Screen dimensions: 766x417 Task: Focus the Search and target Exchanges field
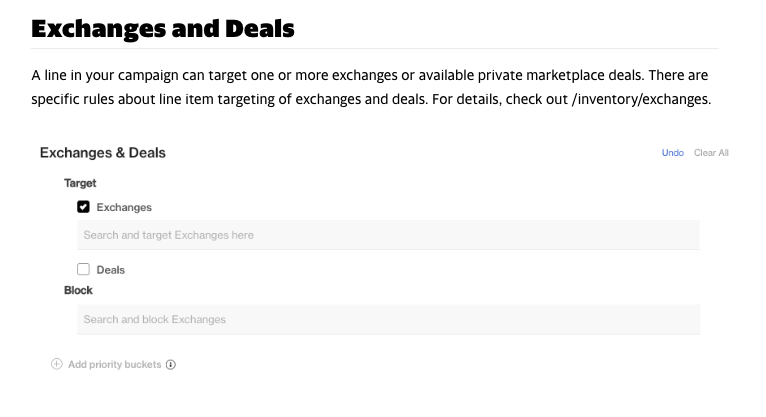[388, 235]
